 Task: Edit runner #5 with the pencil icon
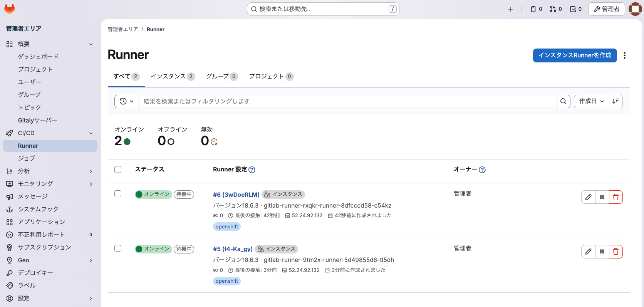(588, 252)
